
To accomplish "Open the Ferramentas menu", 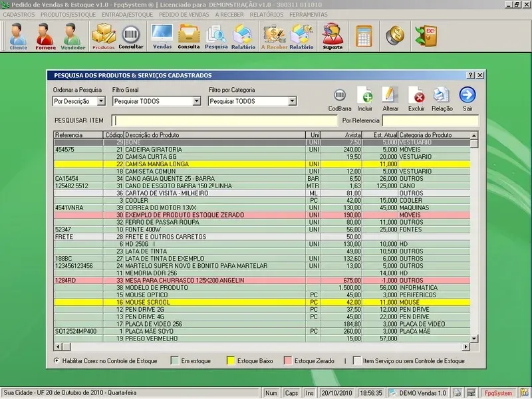I will pos(309,14).
